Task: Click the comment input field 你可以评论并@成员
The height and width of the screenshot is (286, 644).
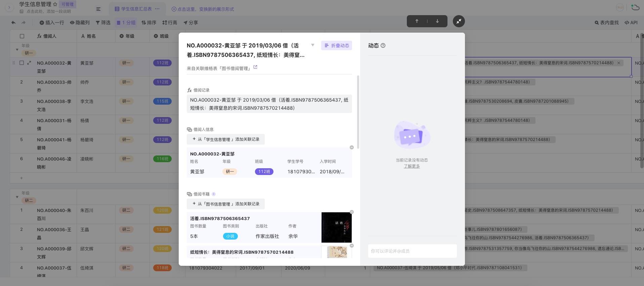Action: 412,251
